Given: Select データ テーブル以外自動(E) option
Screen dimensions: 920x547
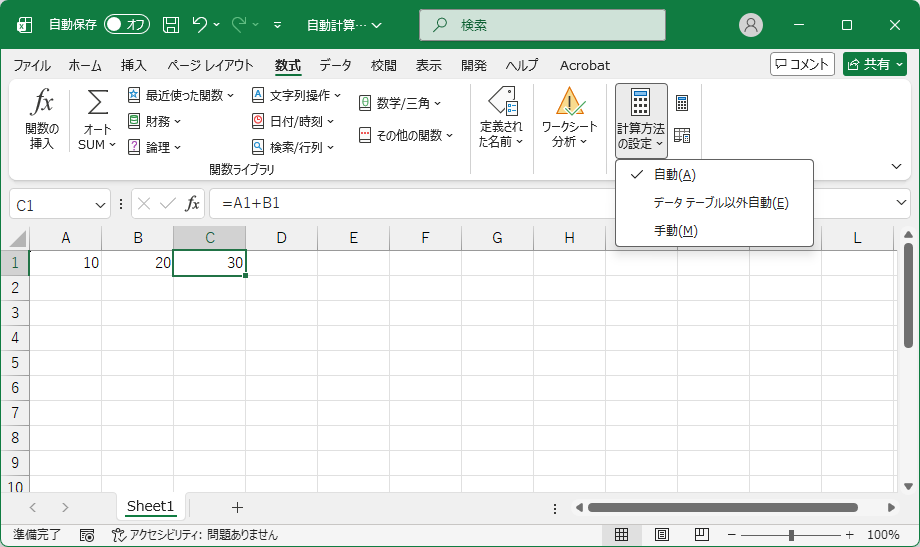Looking at the screenshot, I should click(x=714, y=202).
